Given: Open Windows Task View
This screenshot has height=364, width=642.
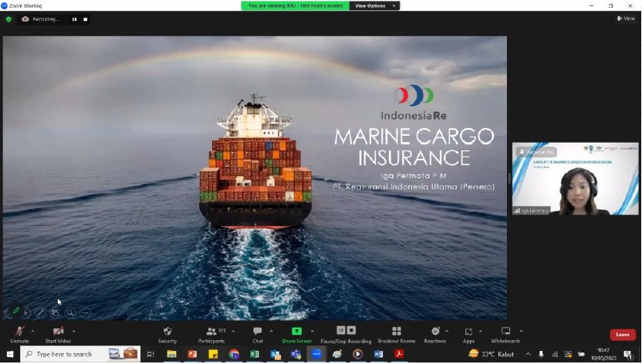Looking at the screenshot, I should tap(150, 354).
